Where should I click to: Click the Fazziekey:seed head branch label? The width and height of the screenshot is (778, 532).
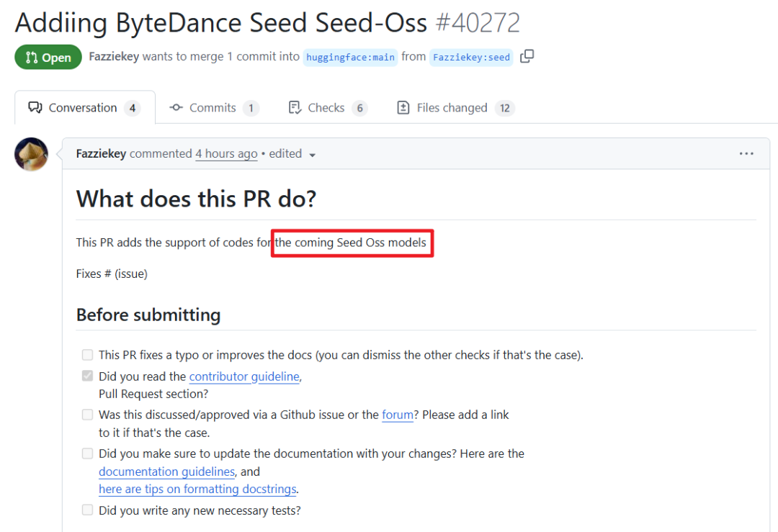point(471,57)
